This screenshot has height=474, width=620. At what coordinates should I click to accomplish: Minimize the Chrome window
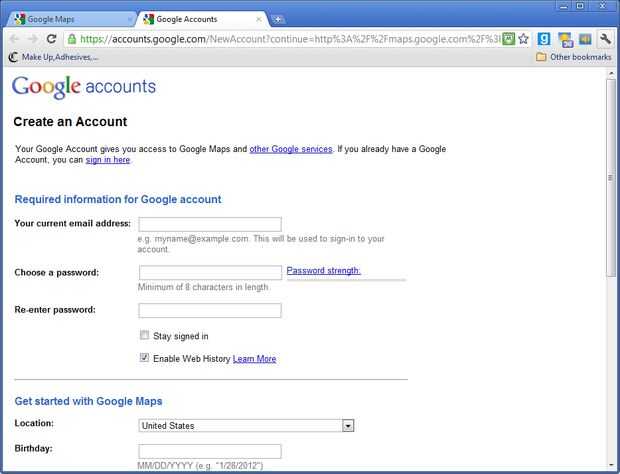[x=563, y=6]
